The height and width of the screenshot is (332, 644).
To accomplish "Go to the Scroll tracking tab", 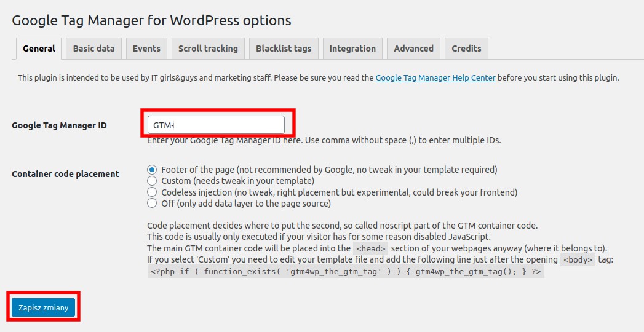I will pos(209,49).
